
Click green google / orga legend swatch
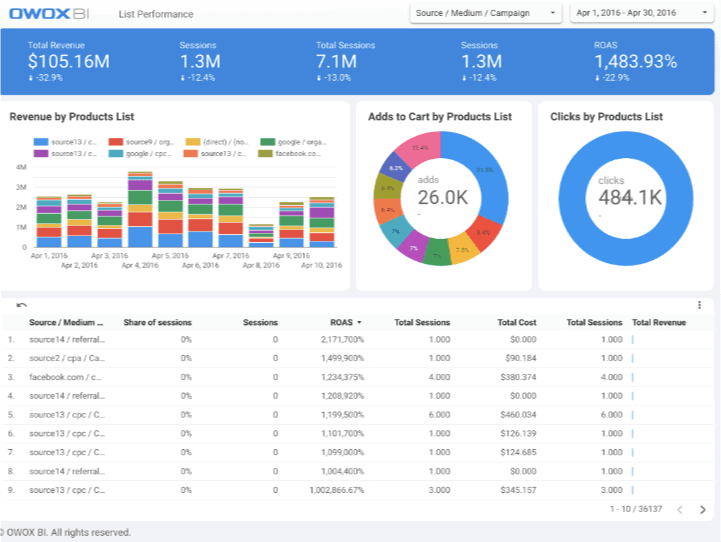(268, 142)
